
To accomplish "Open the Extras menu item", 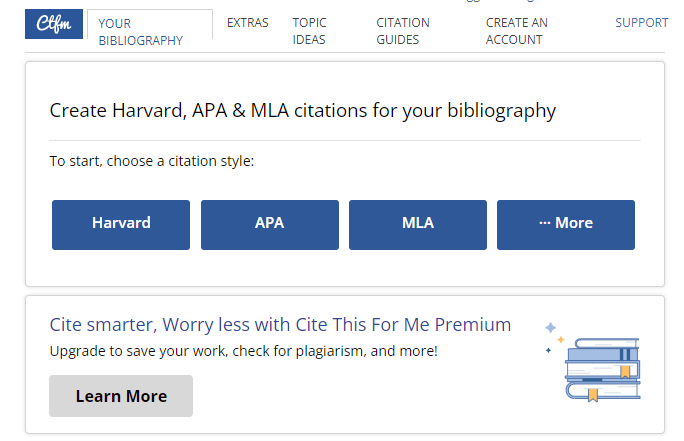I will coord(247,23).
